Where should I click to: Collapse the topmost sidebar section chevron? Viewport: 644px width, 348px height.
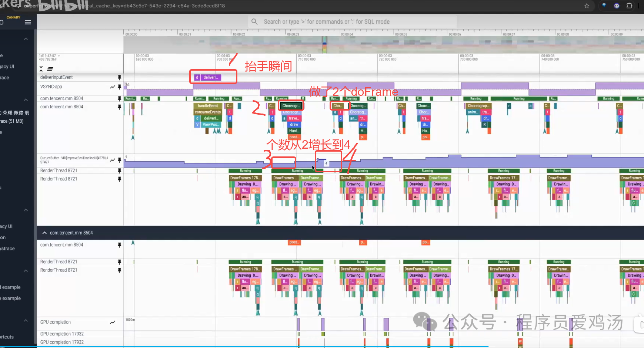tap(26, 39)
